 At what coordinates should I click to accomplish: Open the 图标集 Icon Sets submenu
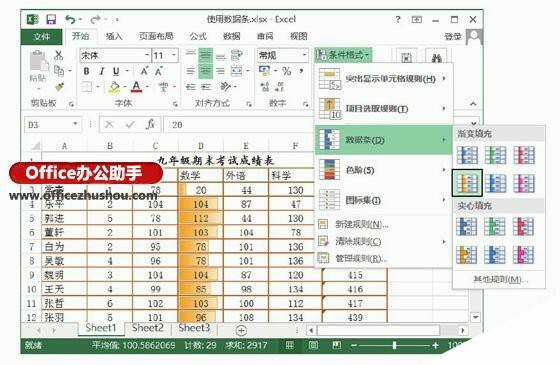pos(384,200)
